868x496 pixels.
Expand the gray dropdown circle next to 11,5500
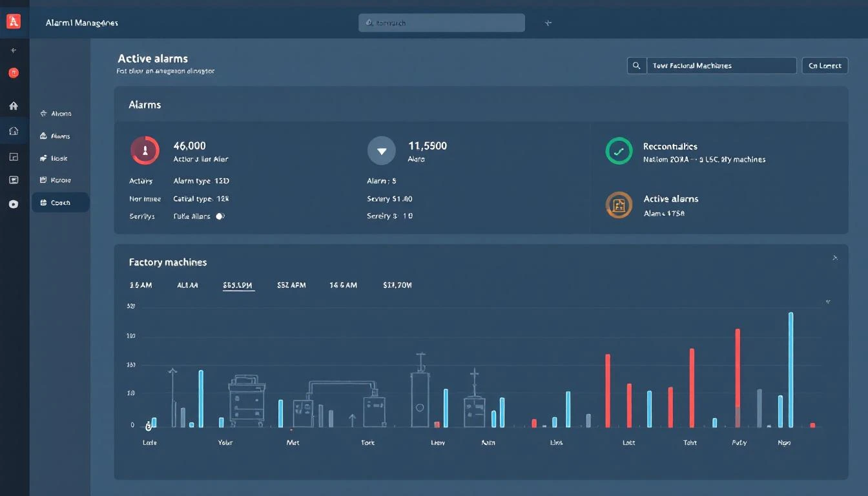(382, 150)
